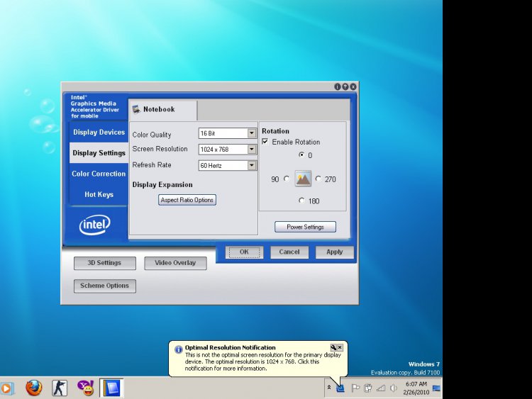Open Action Center flag icon

(x=355, y=388)
